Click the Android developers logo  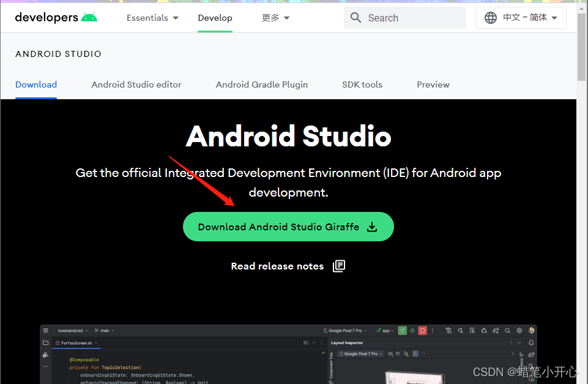click(x=56, y=18)
